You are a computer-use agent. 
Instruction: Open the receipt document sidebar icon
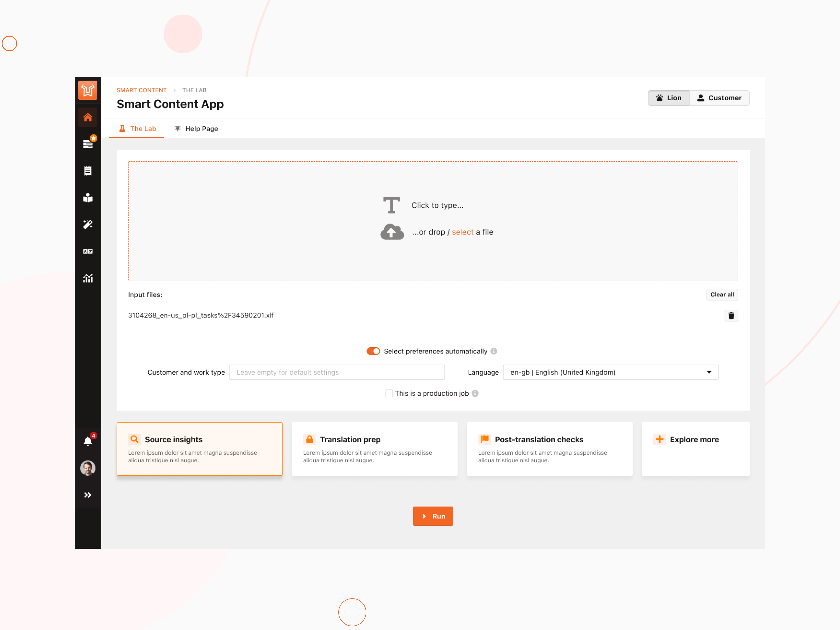88,171
